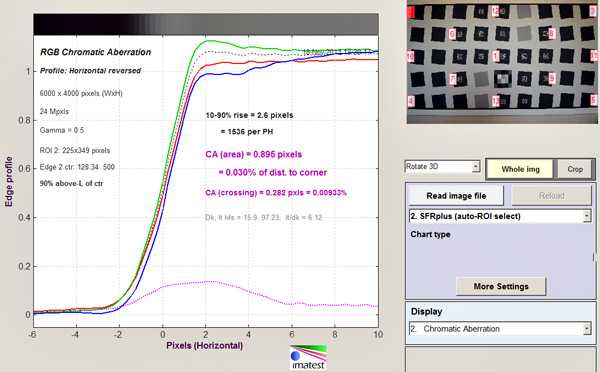Click the Read image file button
The image size is (600, 372).
pos(456,196)
